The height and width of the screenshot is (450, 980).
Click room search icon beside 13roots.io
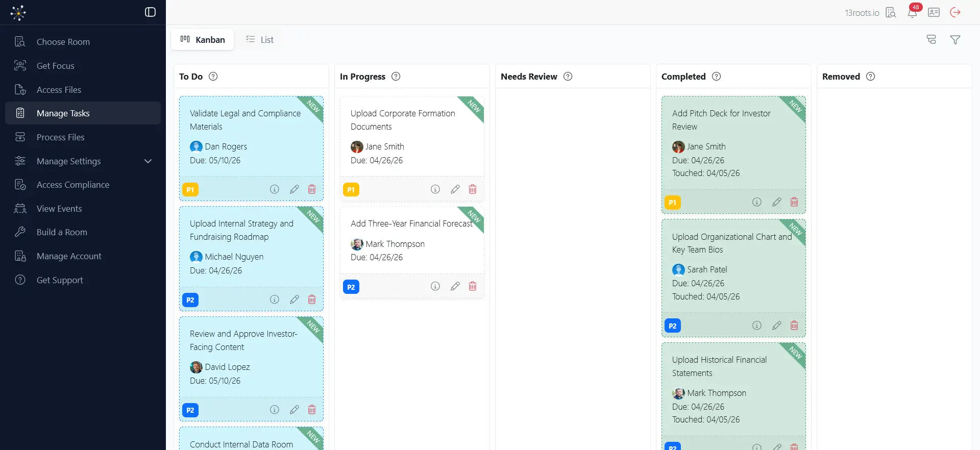tap(891, 12)
